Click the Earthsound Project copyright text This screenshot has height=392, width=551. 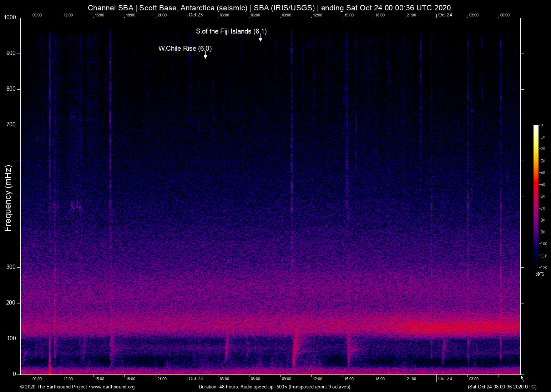tap(54, 387)
